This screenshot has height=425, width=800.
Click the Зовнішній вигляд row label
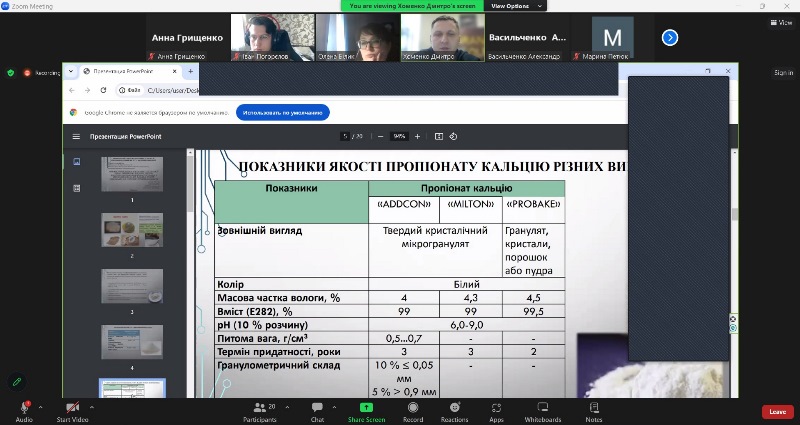[260, 231]
